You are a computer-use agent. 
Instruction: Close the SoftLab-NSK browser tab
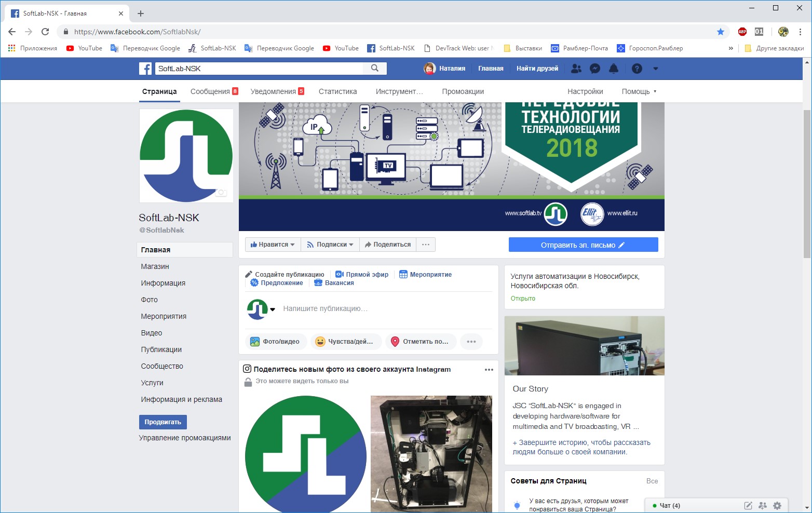[121, 14]
